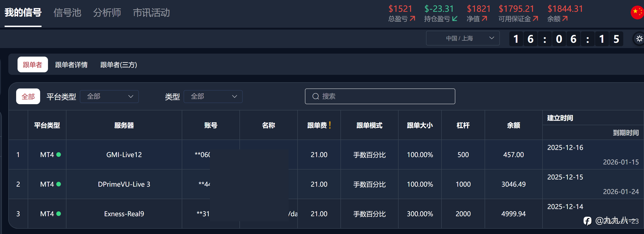Click the search magnifier icon
This screenshot has width=644, height=234.
316,96
